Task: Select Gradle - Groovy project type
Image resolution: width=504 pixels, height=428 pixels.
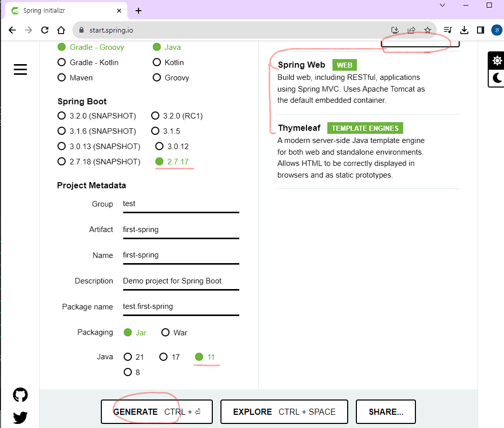Action: (x=91, y=47)
